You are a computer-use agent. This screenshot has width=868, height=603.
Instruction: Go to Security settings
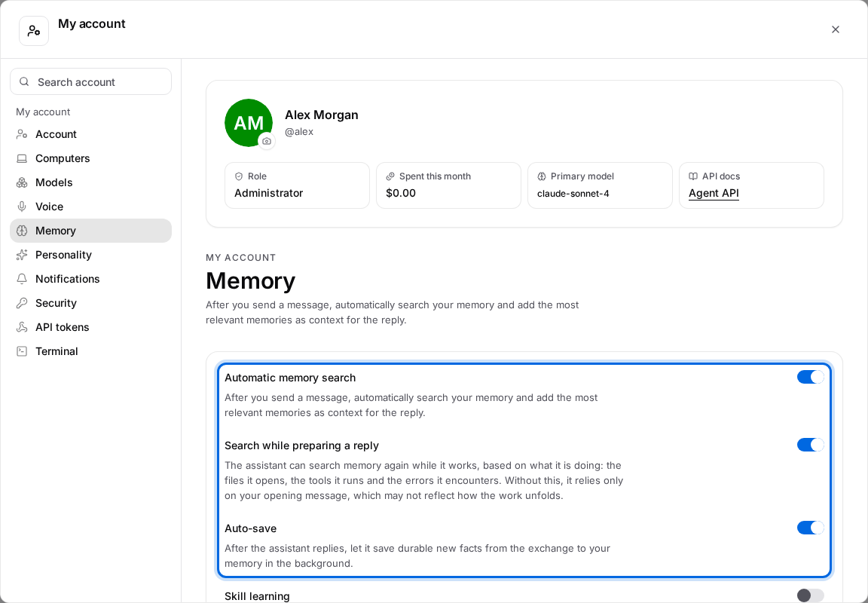90,303
